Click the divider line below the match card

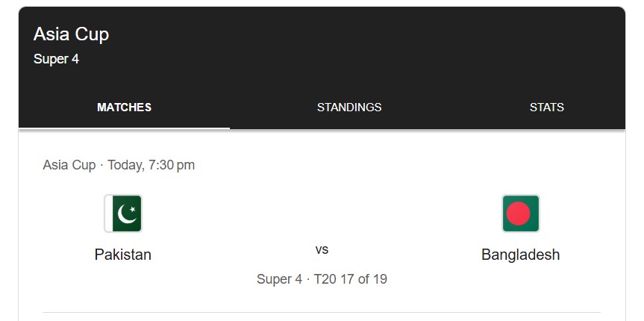click(x=322, y=312)
